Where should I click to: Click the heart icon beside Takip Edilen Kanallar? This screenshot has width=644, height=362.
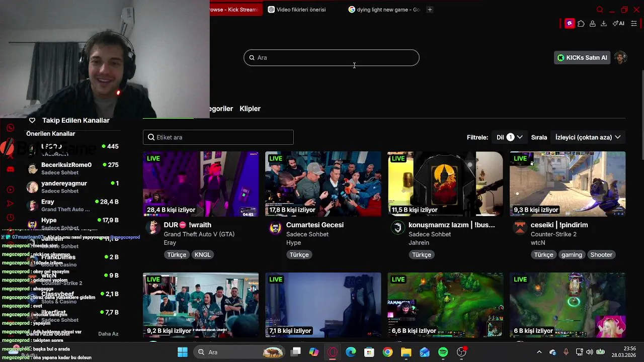click(x=32, y=121)
